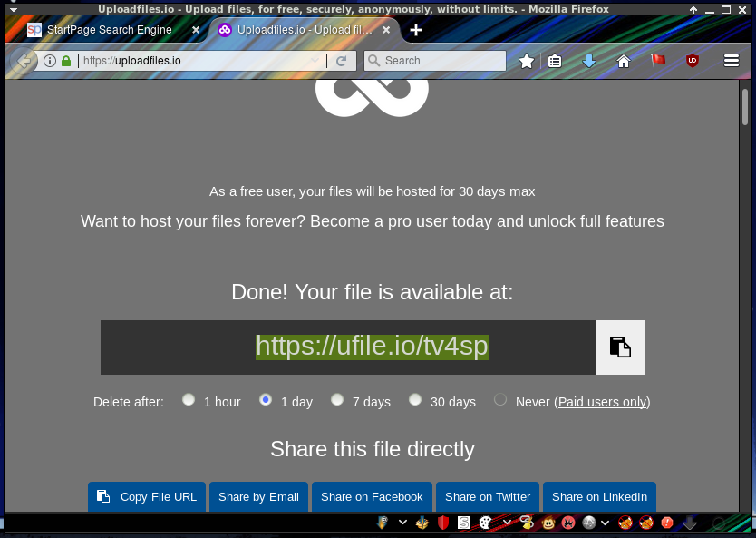Click 'As a free user' hosting notice text
The height and width of the screenshot is (538, 756).
[373, 191]
